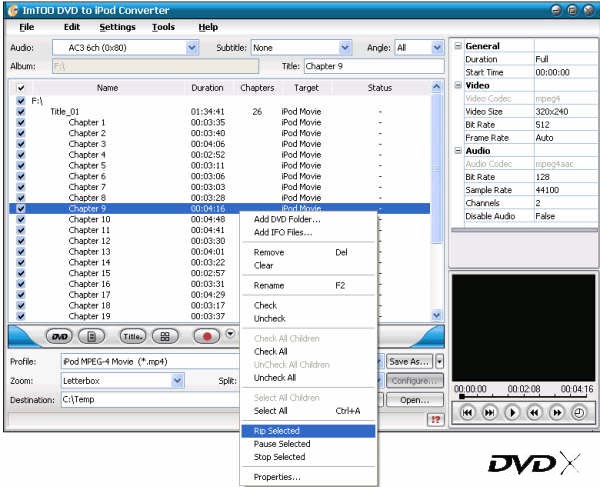Uncheck the Chapter 3 checkbox
The image size is (600, 487).
click(21, 144)
